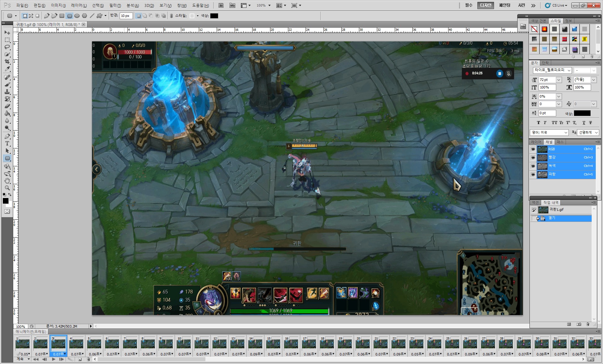The image size is (603, 364).
Task: Swap foreground and background colors
Action: (x=10, y=195)
